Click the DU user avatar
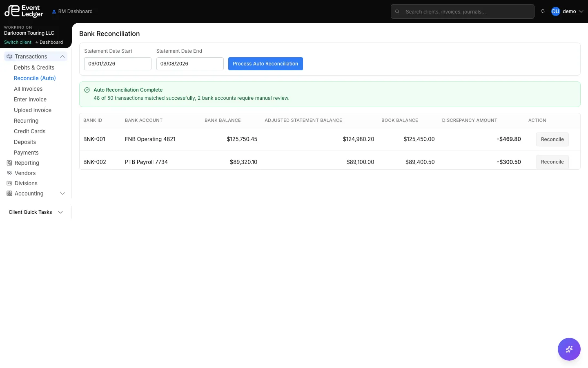The width and height of the screenshot is (588, 368). (x=555, y=11)
